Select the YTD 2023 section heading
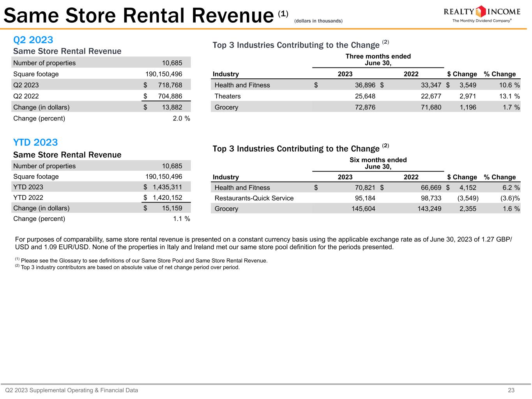The image size is (532, 399). (35, 142)
